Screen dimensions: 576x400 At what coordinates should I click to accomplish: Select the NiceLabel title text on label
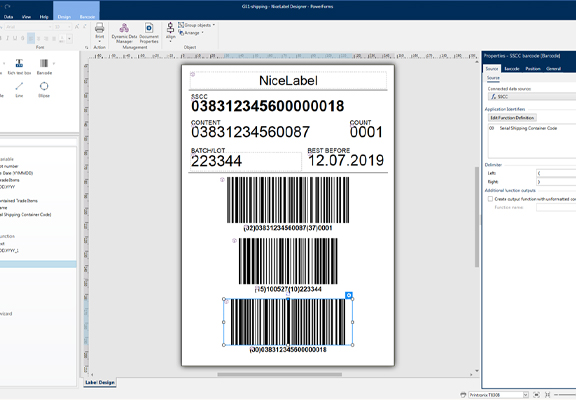[288, 81]
